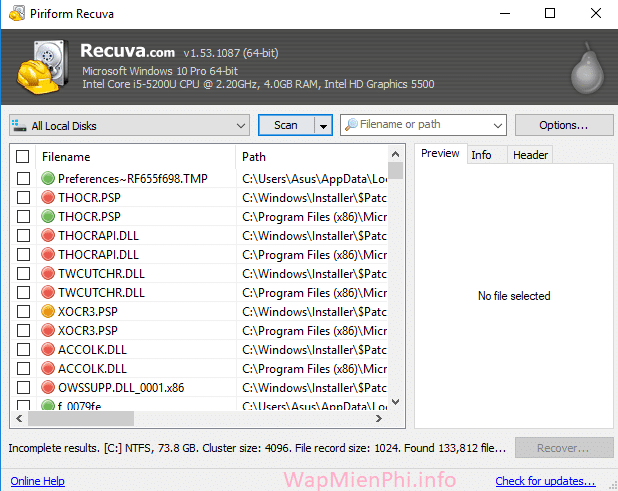
Task: Sort by the Filename column header
Action: tap(135, 157)
